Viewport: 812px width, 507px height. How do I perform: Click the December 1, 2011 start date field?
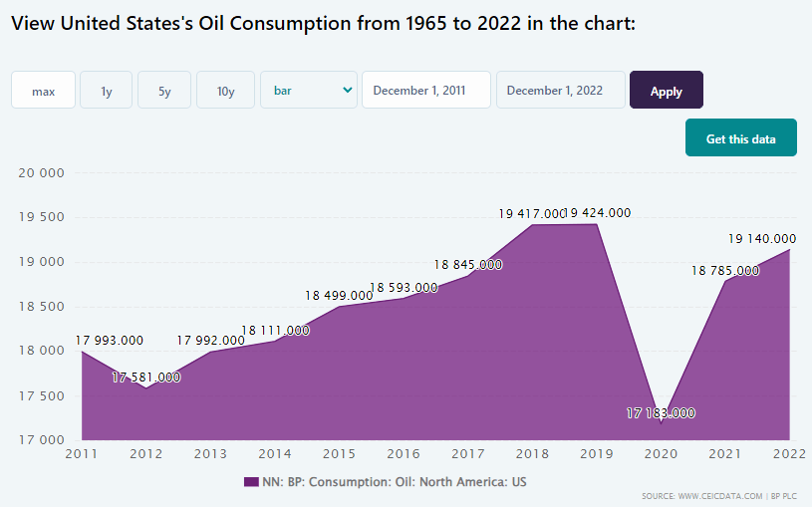coord(425,90)
